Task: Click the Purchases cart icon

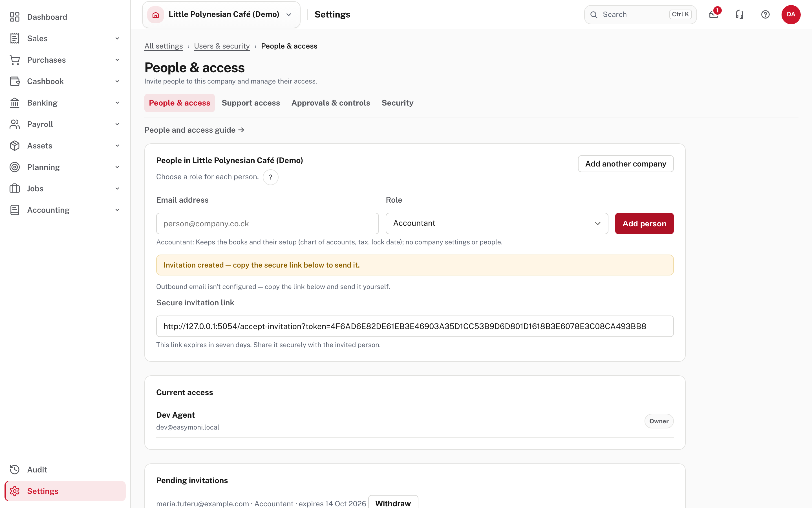Action: (x=14, y=60)
